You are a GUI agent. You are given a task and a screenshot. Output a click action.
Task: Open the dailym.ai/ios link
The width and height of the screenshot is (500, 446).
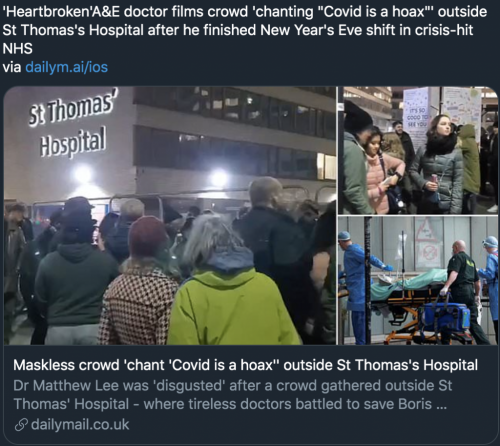67,67
